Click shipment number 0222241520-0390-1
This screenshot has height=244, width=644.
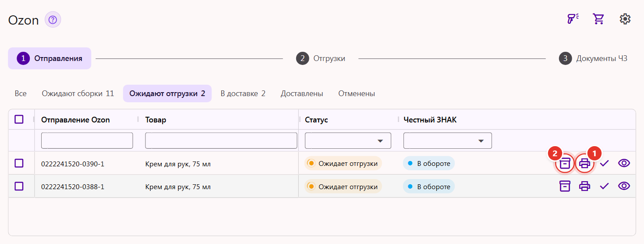pos(73,164)
